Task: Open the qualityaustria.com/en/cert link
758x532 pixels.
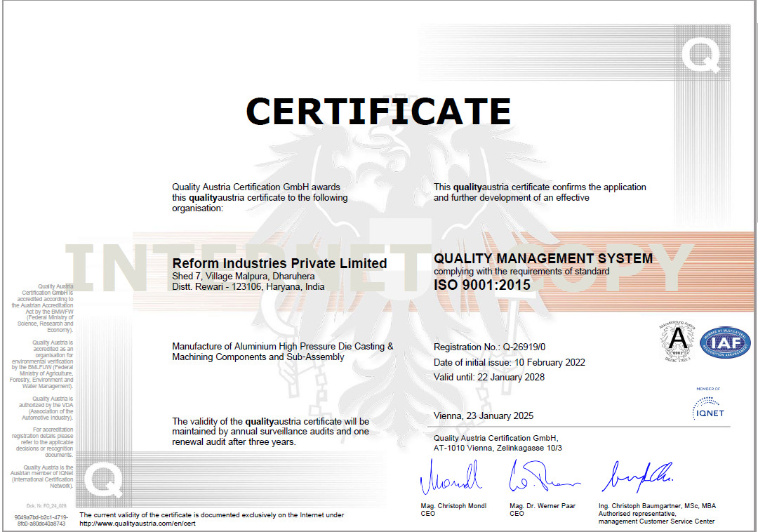Action: coord(137,524)
